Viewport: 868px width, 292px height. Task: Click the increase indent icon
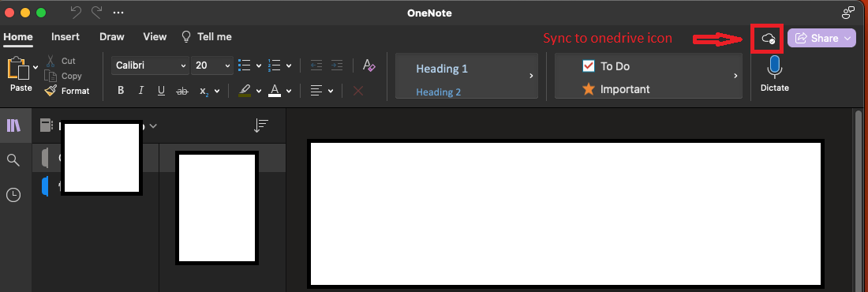click(x=337, y=66)
